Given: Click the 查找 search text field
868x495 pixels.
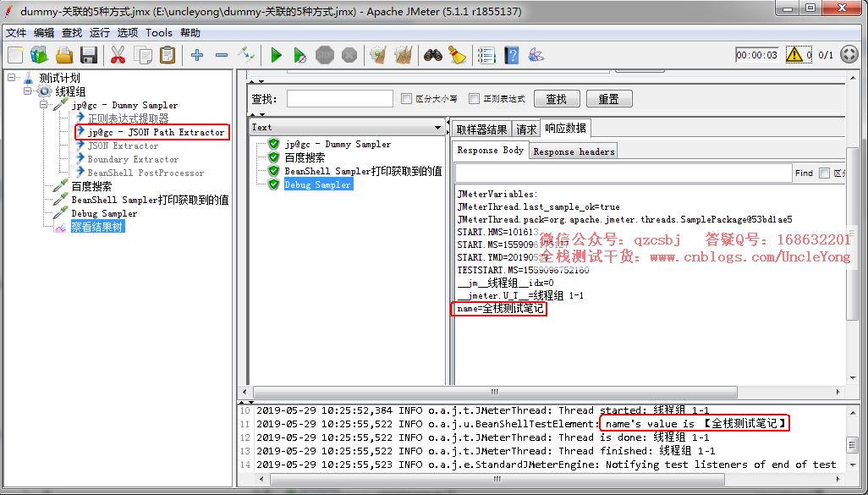Looking at the screenshot, I should pos(340,98).
